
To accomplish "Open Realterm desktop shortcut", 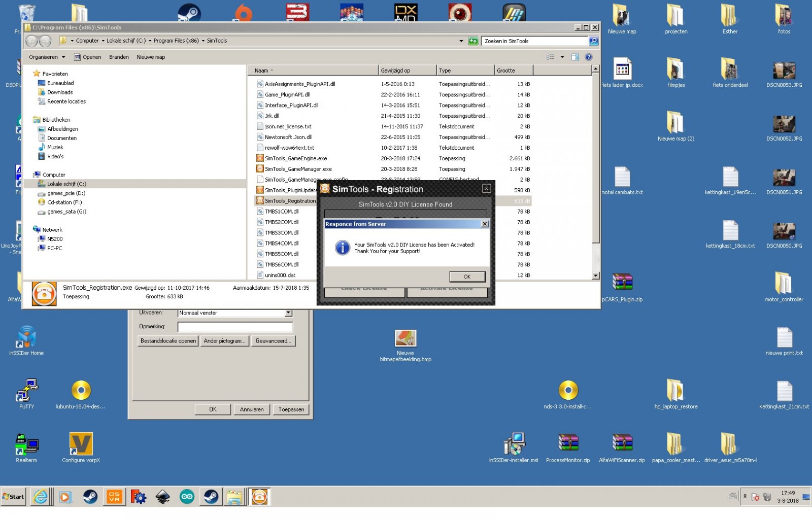I will point(26,448).
